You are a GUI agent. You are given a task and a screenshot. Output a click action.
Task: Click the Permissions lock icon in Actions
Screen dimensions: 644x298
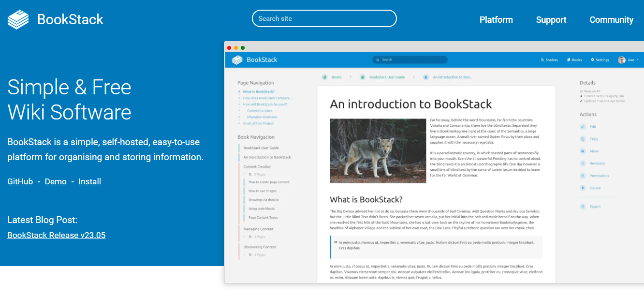coord(583,176)
